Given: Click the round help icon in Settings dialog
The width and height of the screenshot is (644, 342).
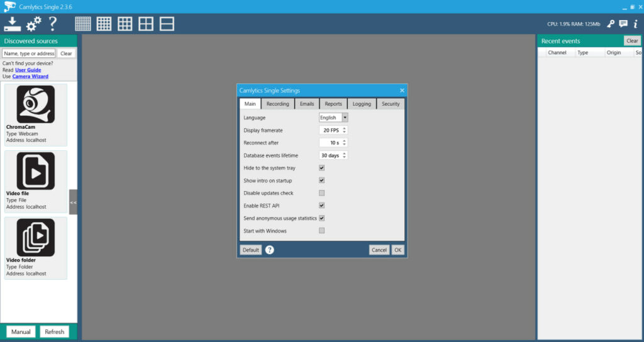Looking at the screenshot, I should (269, 250).
